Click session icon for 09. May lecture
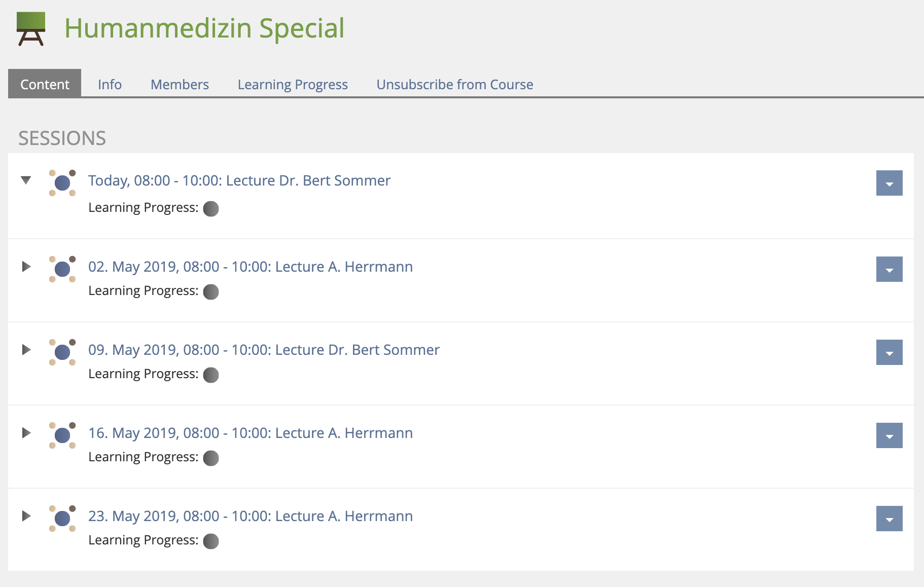Viewport: 924px width, 587px height. click(62, 352)
